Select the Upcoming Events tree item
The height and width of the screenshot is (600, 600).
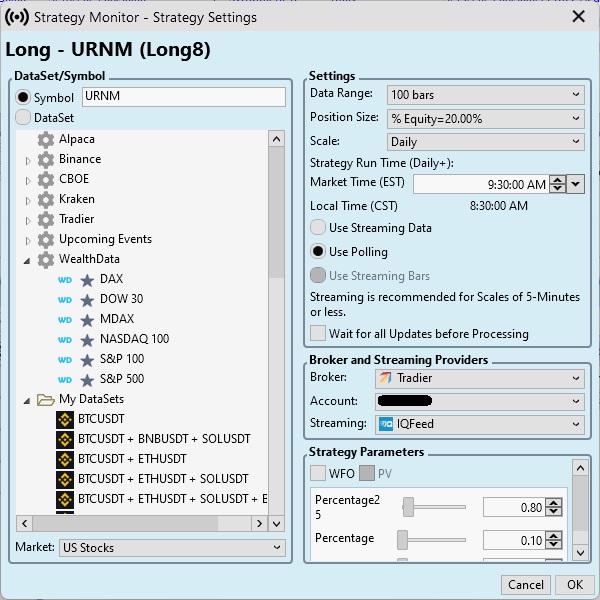coord(105,240)
